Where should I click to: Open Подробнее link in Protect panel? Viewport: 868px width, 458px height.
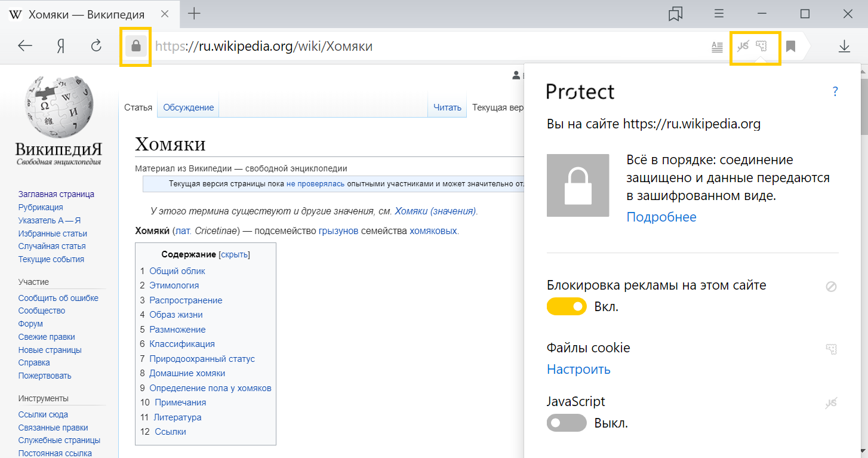coord(661,217)
